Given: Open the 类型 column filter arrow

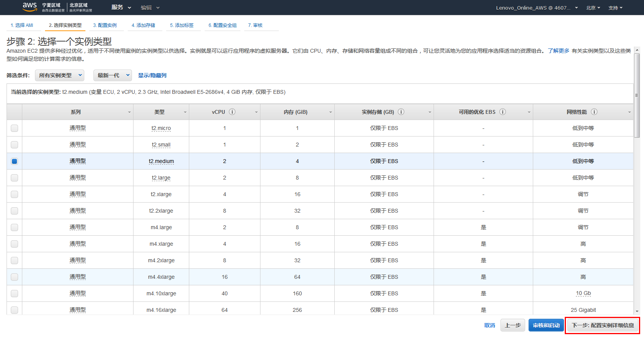Looking at the screenshot, I should pos(185,112).
